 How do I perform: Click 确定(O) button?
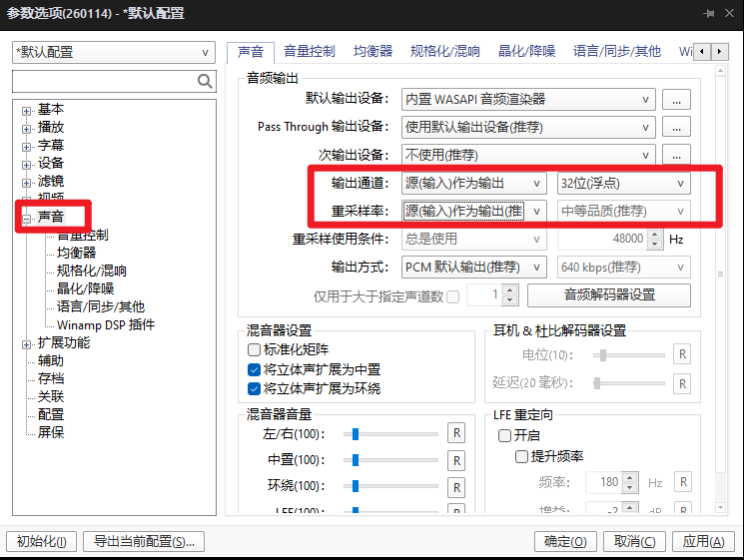pos(565,541)
